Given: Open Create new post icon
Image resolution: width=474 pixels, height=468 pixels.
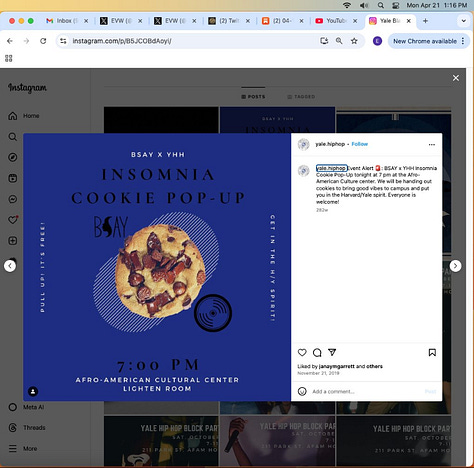Looking at the screenshot, I should pos(13,241).
